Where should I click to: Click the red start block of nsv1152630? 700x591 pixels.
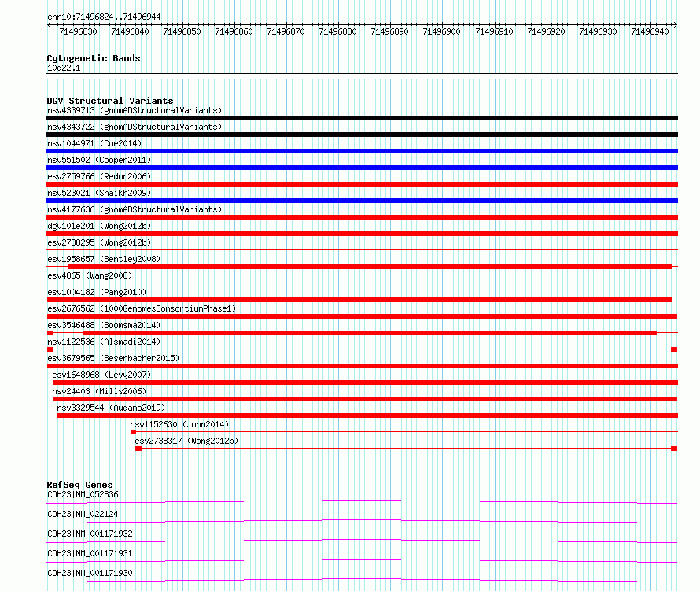click(133, 432)
